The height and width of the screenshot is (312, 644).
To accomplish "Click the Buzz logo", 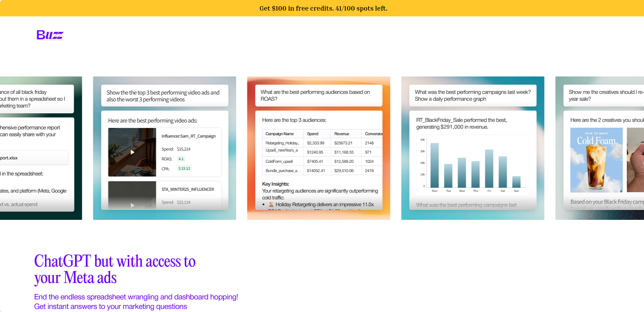I will 50,35.
